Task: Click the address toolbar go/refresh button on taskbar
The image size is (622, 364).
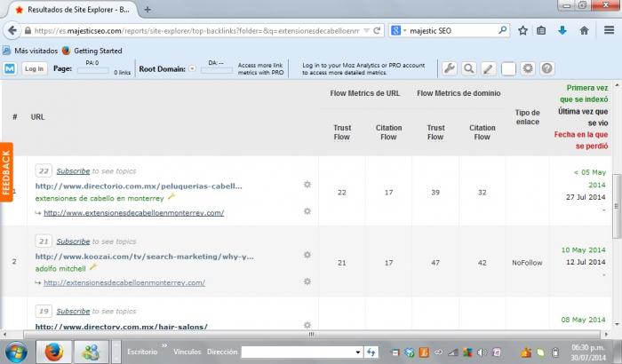Action: [371, 352]
